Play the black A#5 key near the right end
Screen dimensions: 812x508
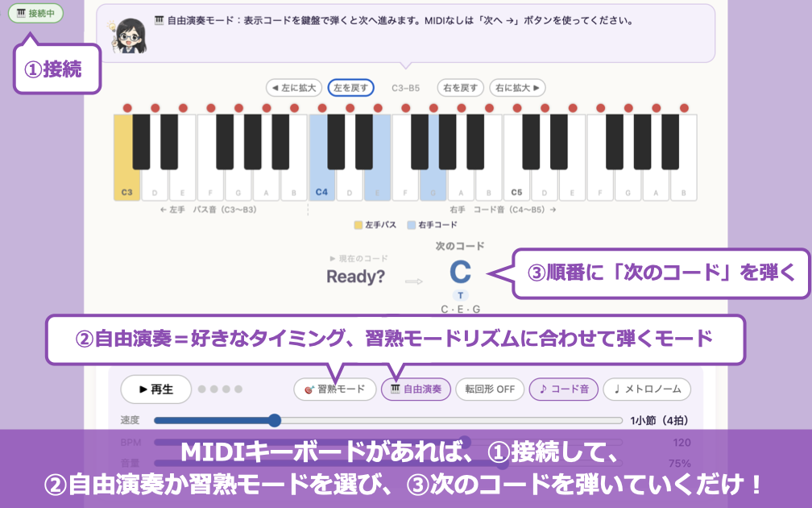[x=670, y=142]
